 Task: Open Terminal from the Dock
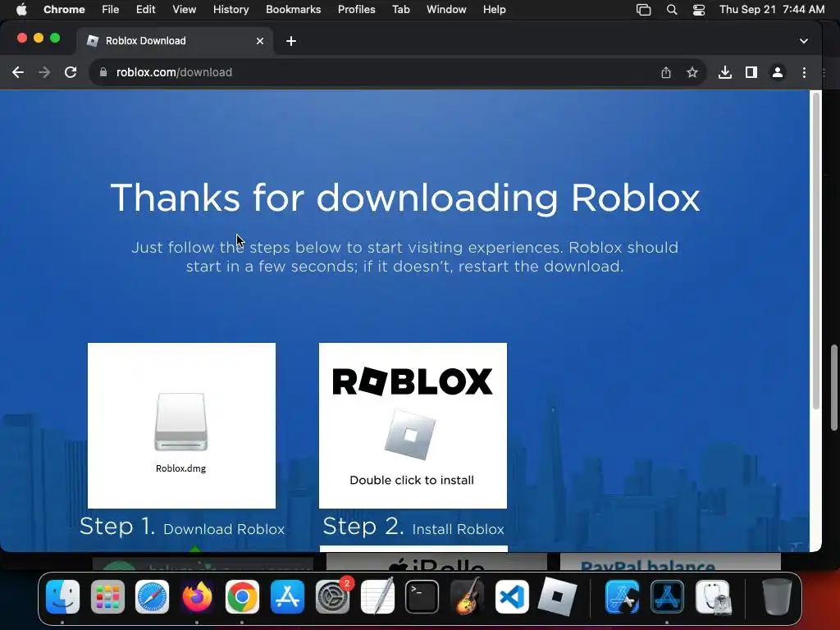(422, 596)
